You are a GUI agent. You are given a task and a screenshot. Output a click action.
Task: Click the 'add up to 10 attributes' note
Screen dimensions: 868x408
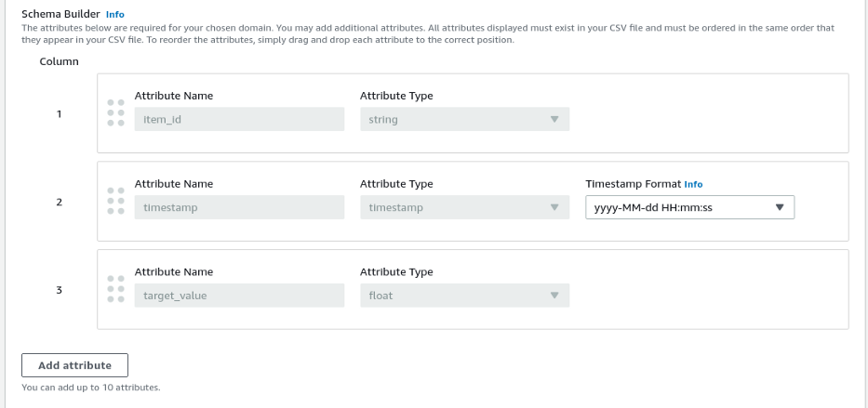point(84,387)
